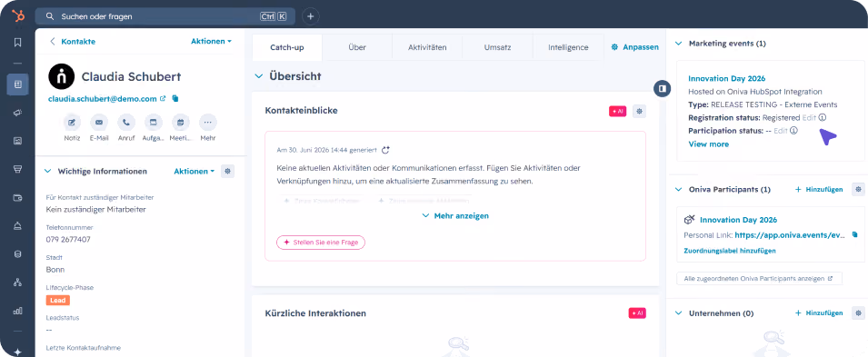The width and height of the screenshot is (868, 357).
Task: Log a call with Anruf icon
Action: point(126,123)
